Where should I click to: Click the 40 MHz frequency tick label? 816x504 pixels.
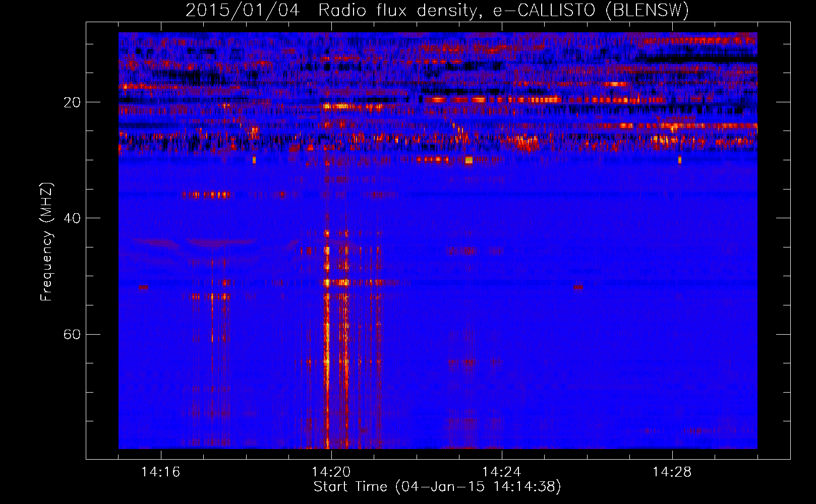[x=72, y=218]
